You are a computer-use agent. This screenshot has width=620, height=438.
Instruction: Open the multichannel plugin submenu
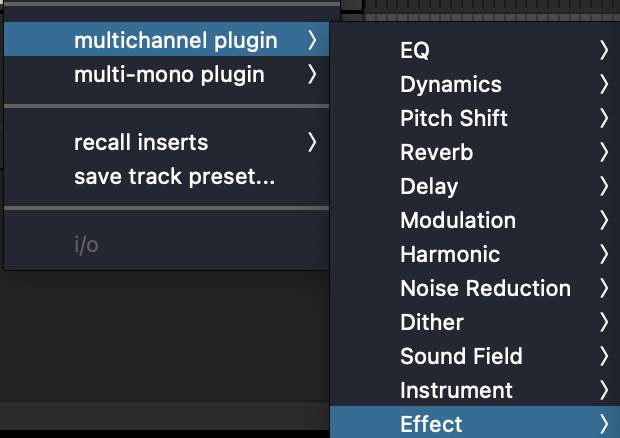[166, 39]
